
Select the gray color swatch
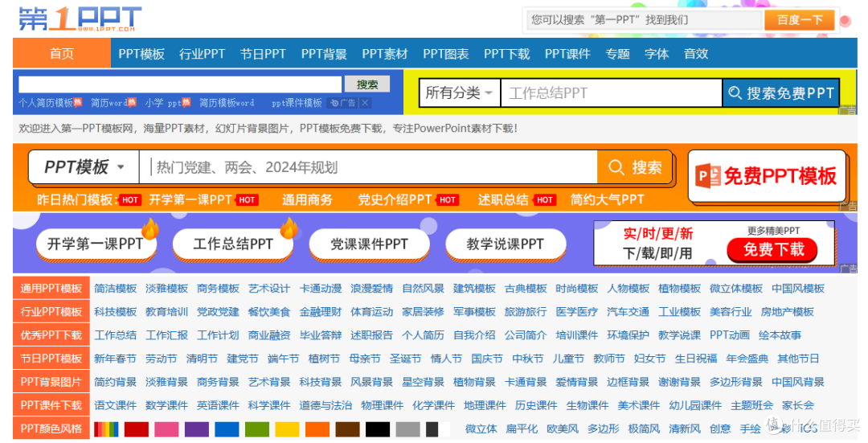click(x=408, y=429)
